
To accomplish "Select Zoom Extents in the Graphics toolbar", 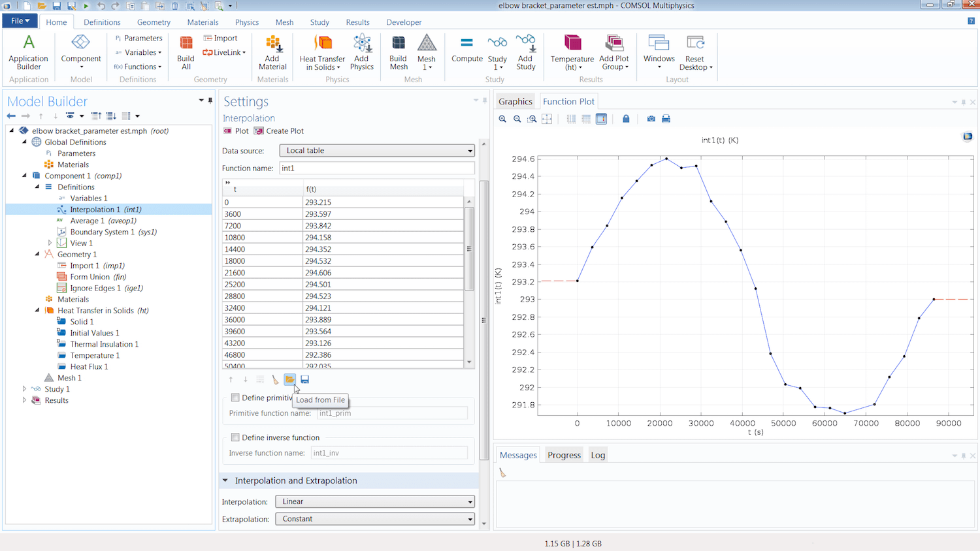I will (x=547, y=119).
